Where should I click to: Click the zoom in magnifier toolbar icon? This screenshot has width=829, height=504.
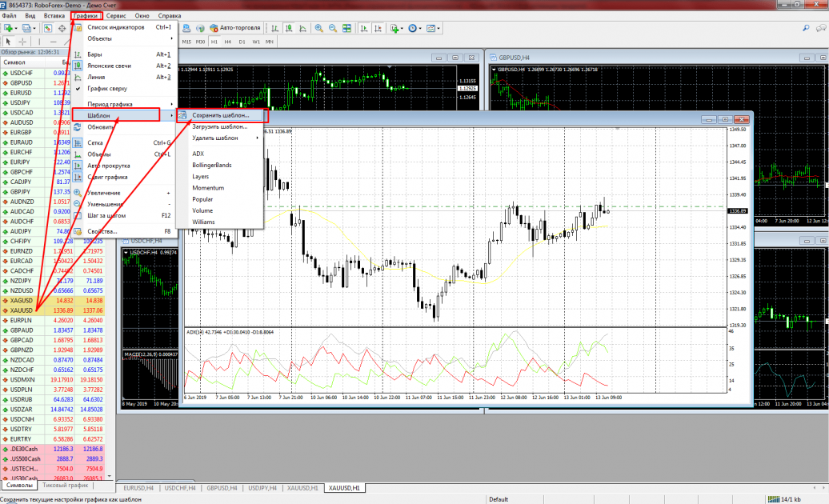coord(318,28)
